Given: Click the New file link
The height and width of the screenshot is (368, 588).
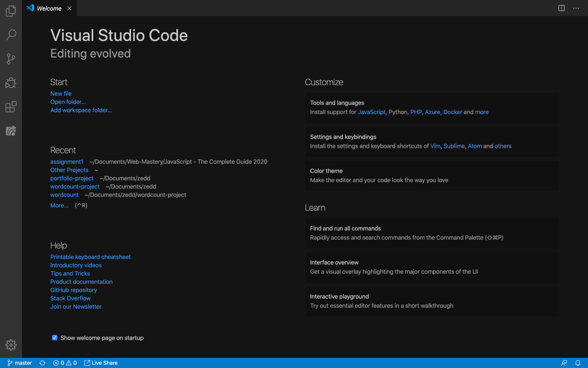Looking at the screenshot, I should click(61, 94).
